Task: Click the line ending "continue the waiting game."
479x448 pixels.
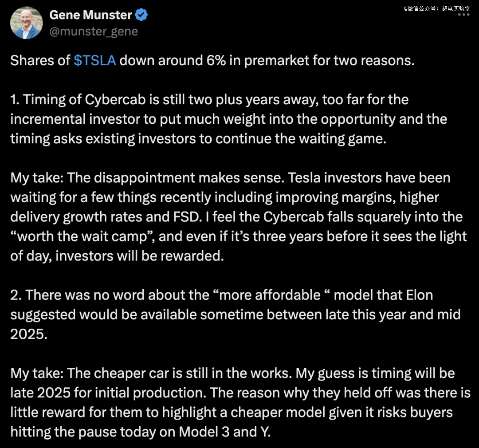Action: [x=198, y=139]
